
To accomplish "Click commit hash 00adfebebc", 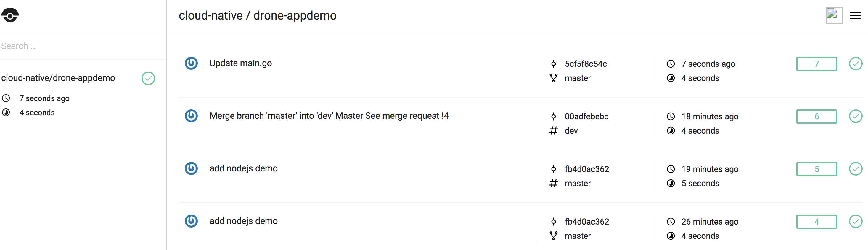I will pos(587,116).
